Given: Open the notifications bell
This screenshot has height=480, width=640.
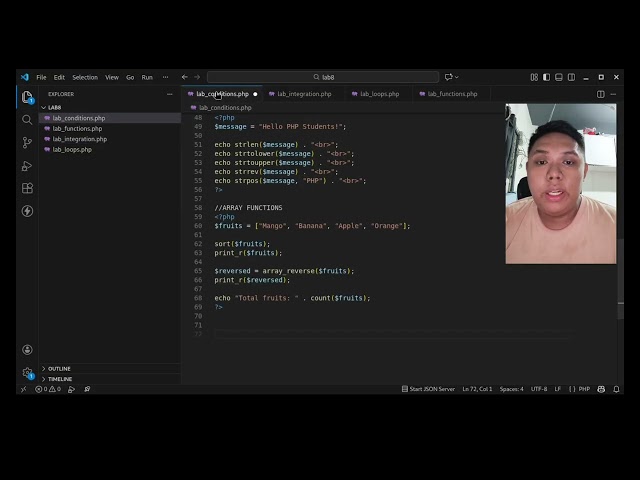Looking at the screenshot, I should pyautogui.click(x=616, y=389).
